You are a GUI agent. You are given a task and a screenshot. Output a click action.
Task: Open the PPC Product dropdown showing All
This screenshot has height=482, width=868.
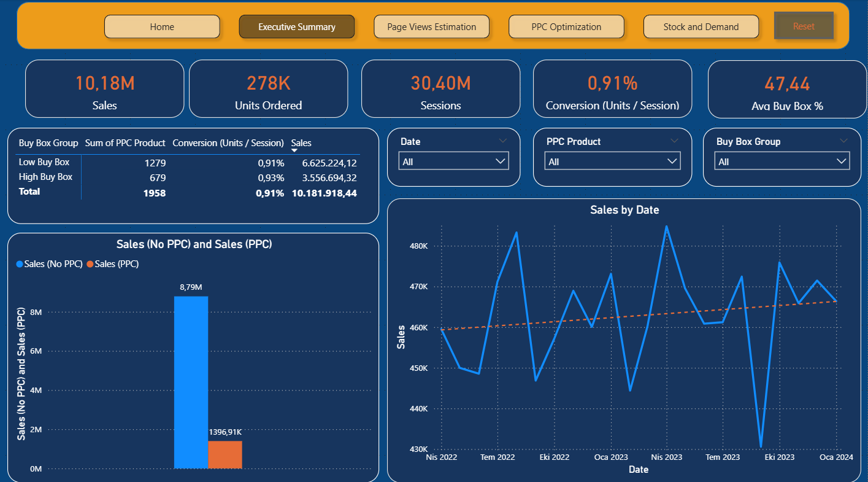pyautogui.click(x=613, y=161)
